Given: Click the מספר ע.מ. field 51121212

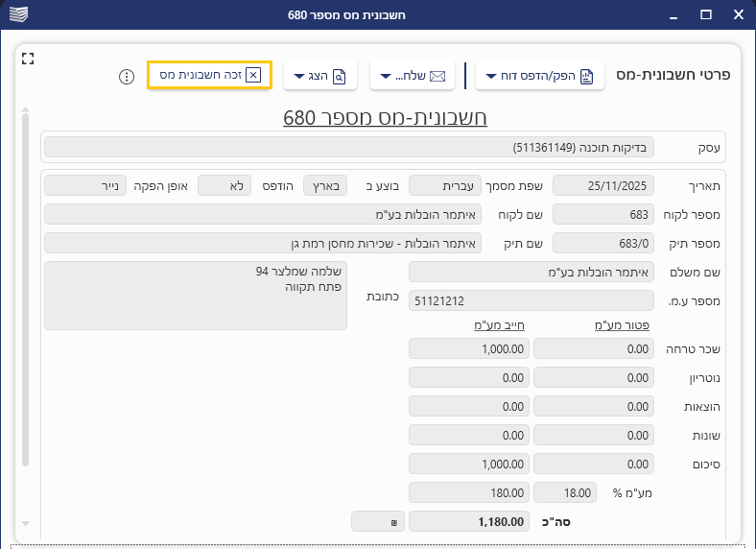Looking at the screenshot, I should pos(532,300).
